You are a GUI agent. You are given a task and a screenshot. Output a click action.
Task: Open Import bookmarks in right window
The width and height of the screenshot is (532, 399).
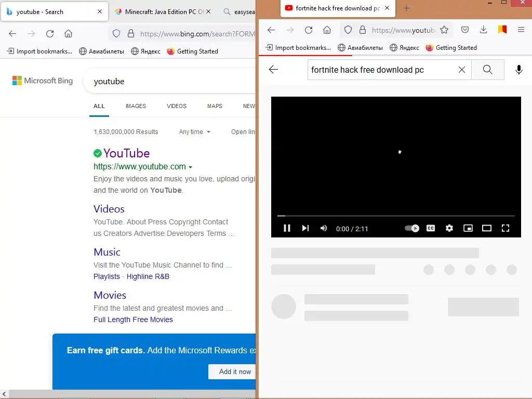298,48
